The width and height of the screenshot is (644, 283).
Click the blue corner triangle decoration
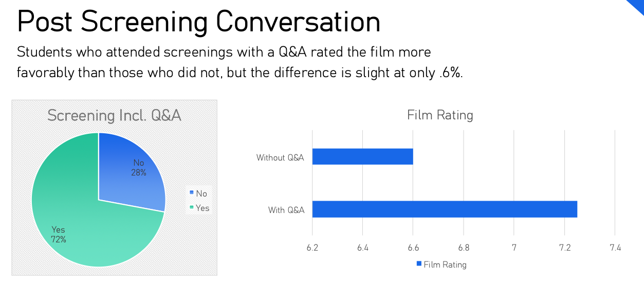[636, 6]
